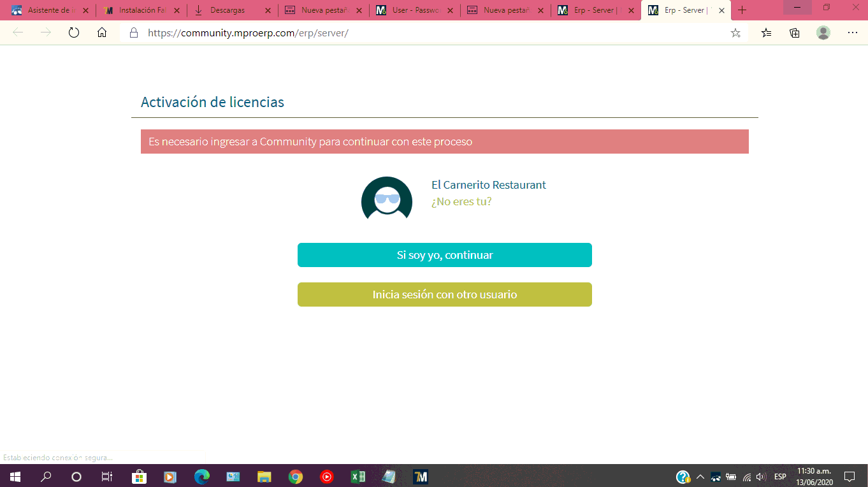Click the '¿No eres tu?' link
868x487 pixels.
click(x=461, y=201)
